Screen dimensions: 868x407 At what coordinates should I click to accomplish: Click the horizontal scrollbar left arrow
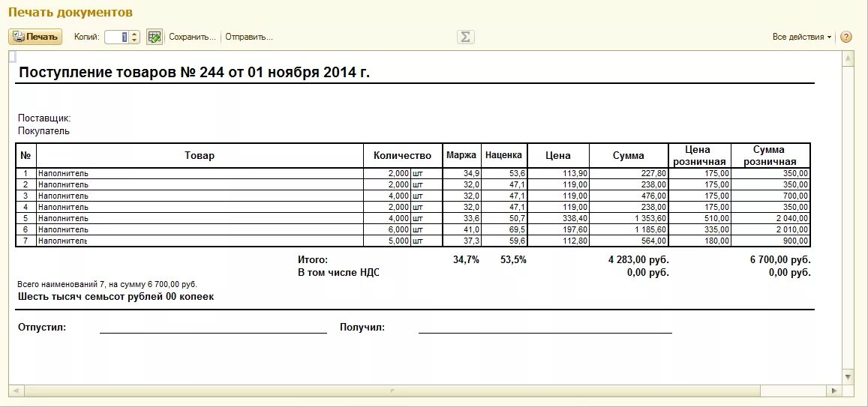16,391
